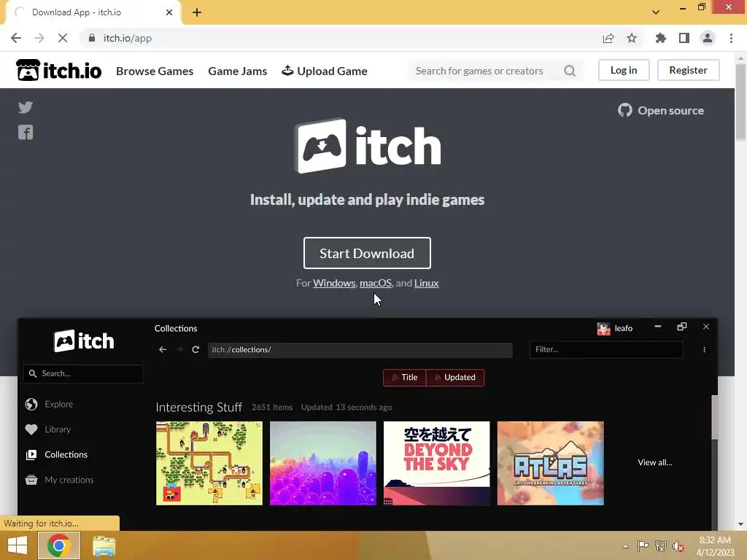Toggle the Chrome side panel icon
Screen dimensions: 747x560
pos(684,38)
